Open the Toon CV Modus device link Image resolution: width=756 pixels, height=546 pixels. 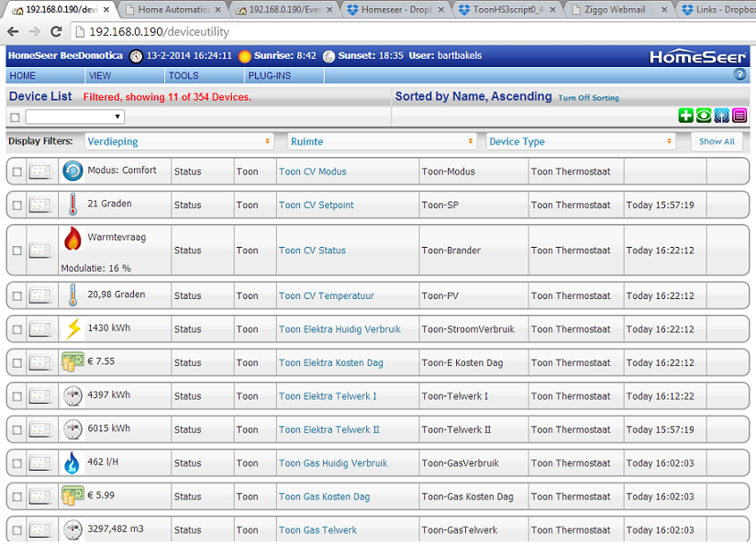coord(313,172)
